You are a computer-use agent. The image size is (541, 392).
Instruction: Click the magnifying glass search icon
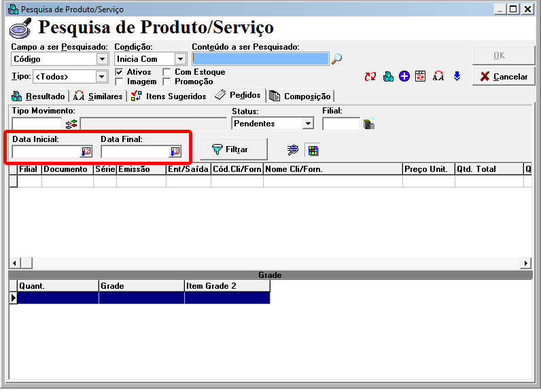click(x=336, y=59)
